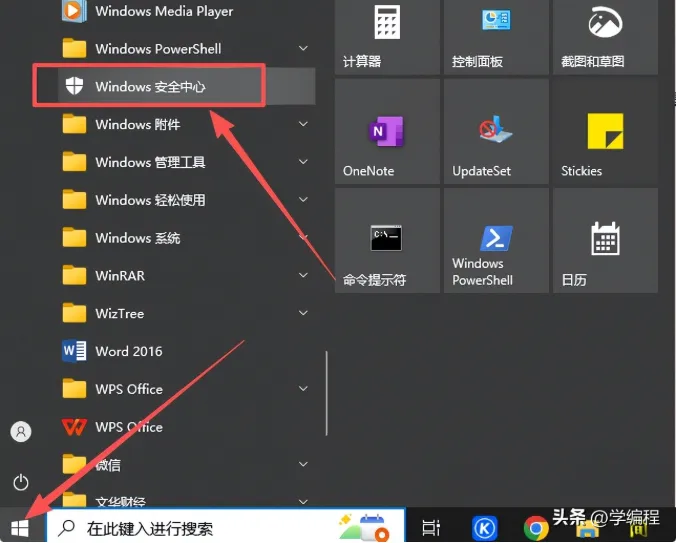The height and width of the screenshot is (543, 676).
Task: Open the 截图和草图 tile
Action: tap(605, 37)
